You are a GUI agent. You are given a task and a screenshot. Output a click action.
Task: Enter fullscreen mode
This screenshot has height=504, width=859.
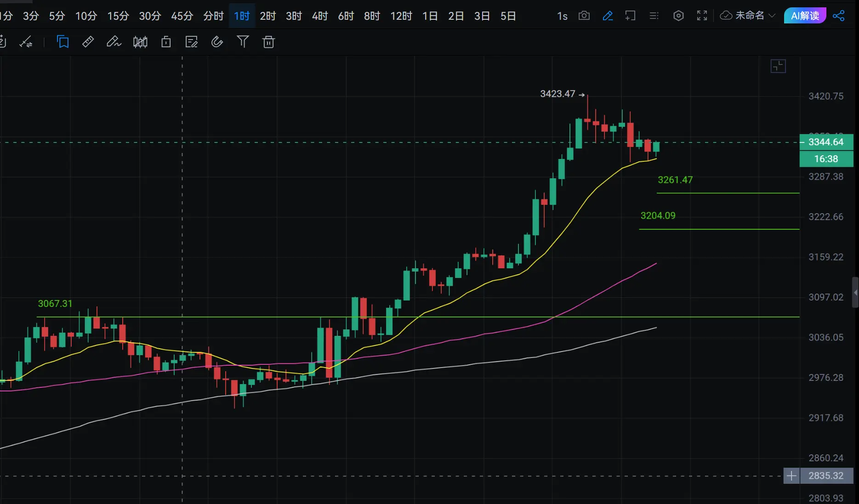tap(702, 16)
